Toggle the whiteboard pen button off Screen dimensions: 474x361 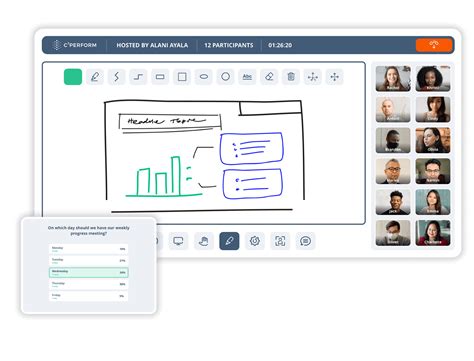[x=229, y=241]
